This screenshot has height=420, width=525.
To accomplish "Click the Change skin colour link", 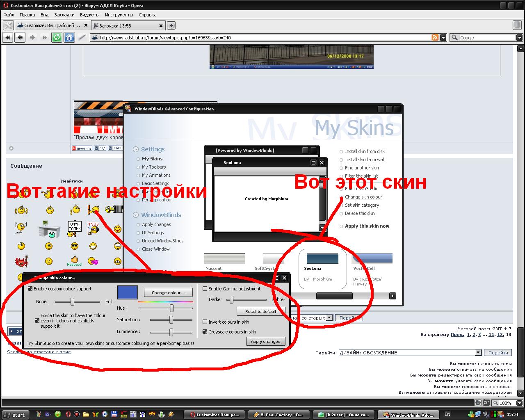I will pyautogui.click(x=363, y=197).
